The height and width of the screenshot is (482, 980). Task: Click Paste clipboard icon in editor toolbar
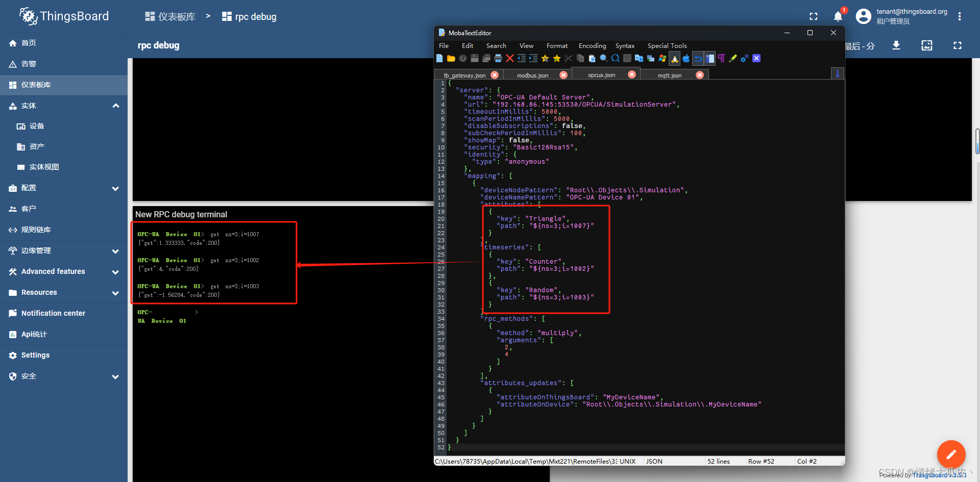[592, 58]
